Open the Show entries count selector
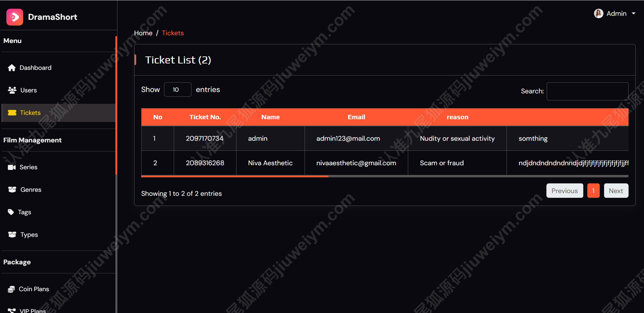The image size is (644, 313). (178, 90)
